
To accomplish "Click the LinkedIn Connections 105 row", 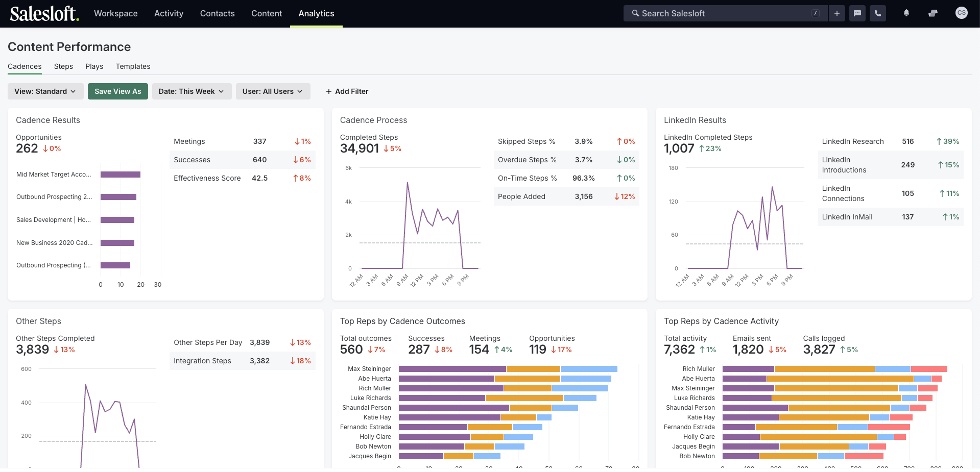I will pos(891,193).
